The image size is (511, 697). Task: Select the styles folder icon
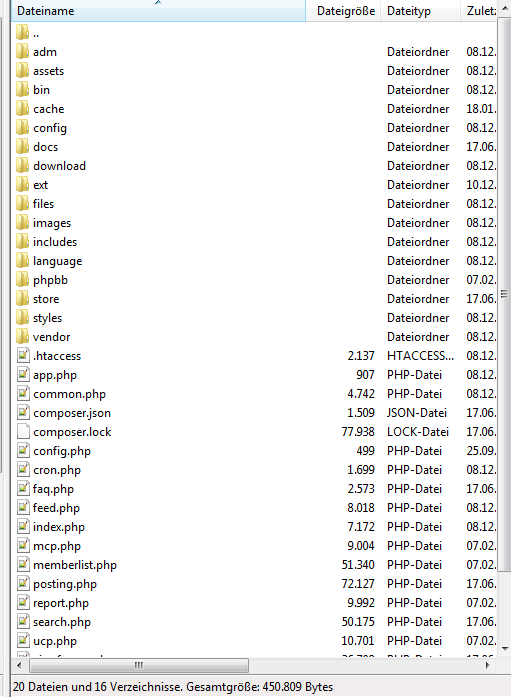(22, 318)
